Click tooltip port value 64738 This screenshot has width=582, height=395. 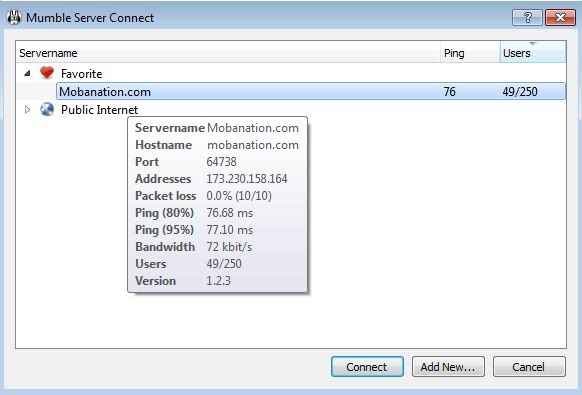[222, 162]
